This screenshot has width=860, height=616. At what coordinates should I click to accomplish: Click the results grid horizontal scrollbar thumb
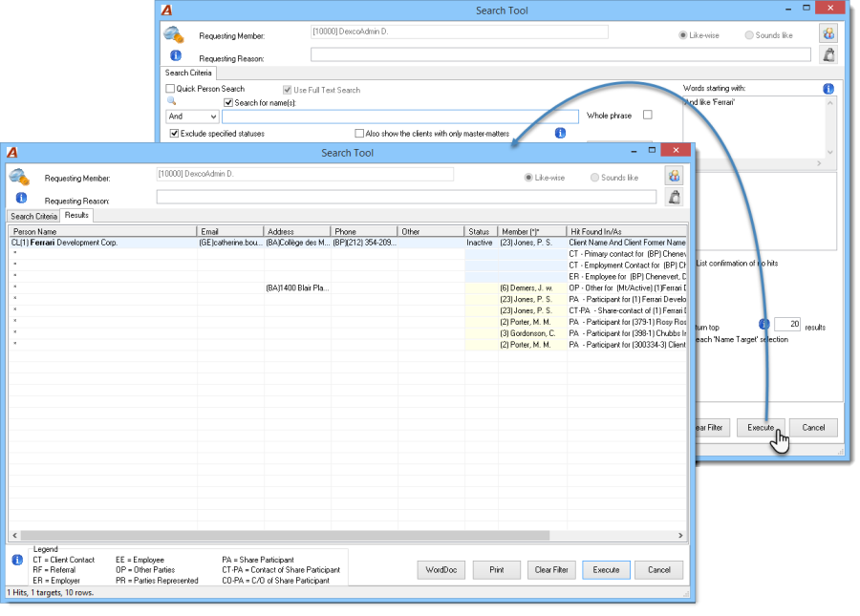tap(285, 535)
